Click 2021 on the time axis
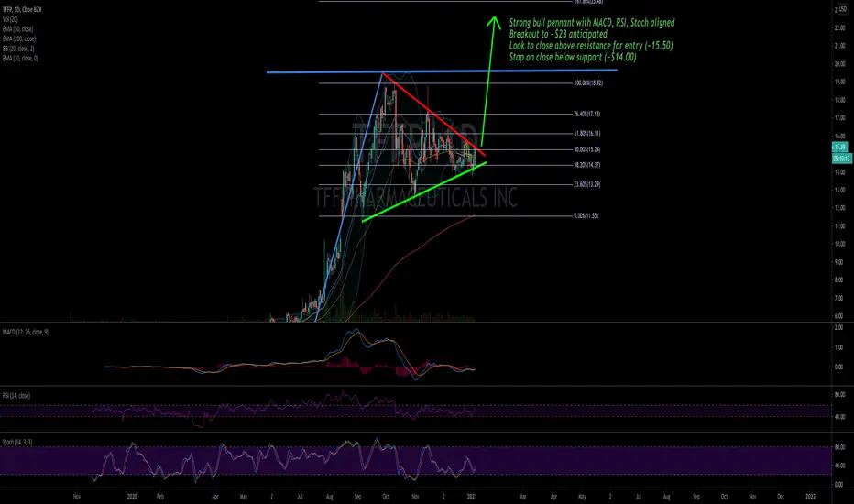The image size is (854, 504). click(x=472, y=497)
